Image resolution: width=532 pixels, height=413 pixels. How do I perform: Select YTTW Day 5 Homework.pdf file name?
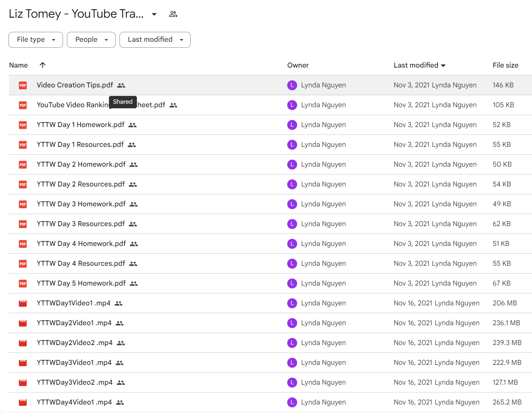[x=81, y=283]
